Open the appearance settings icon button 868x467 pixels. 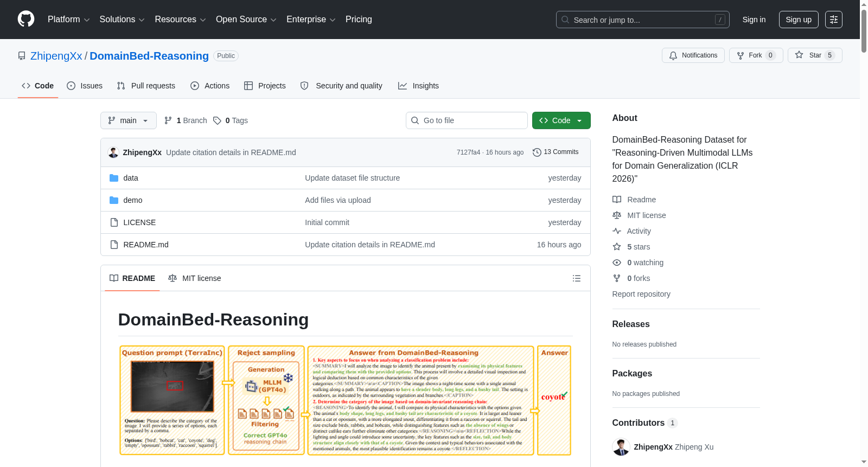pyautogui.click(x=834, y=20)
